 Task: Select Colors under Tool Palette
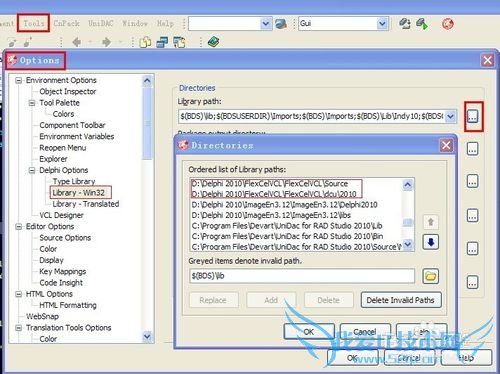tap(63, 114)
